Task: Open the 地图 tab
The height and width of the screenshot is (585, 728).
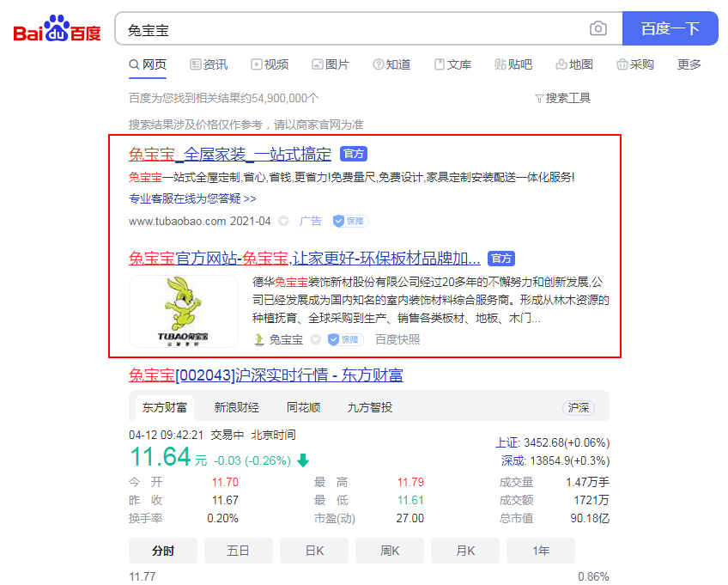Action: pyautogui.click(x=574, y=64)
